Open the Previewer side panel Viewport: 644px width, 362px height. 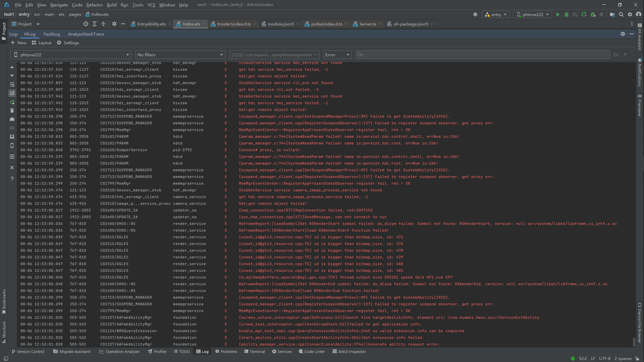coord(640,105)
